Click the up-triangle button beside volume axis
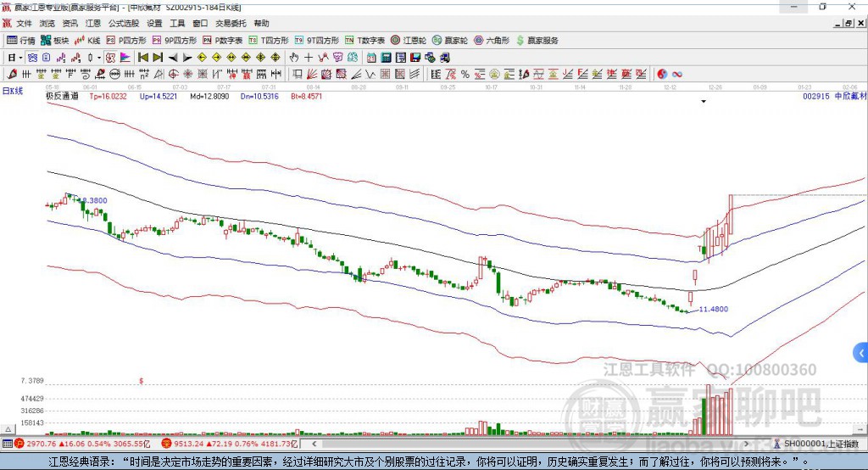The image size is (868, 470). coord(8,429)
